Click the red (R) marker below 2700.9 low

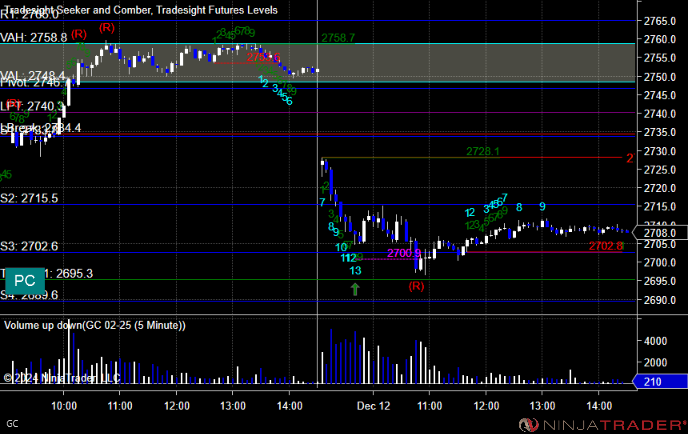click(x=416, y=286)
